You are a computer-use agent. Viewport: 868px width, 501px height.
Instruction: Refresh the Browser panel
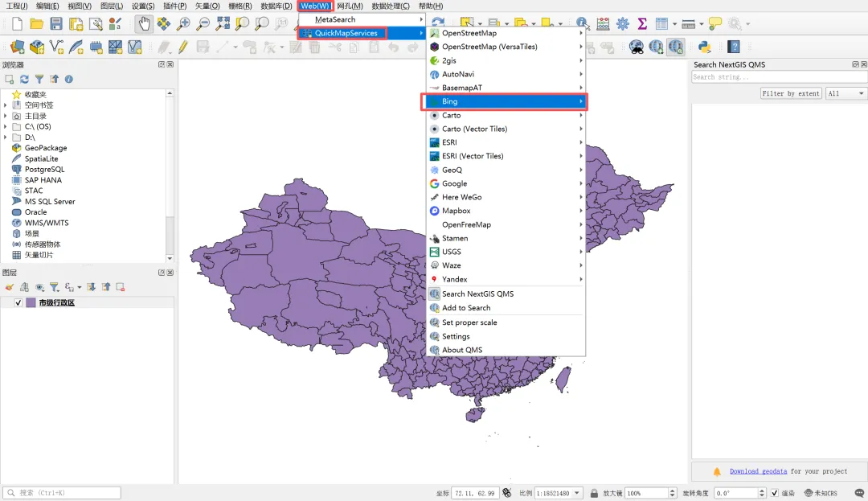tap(24, 79)
